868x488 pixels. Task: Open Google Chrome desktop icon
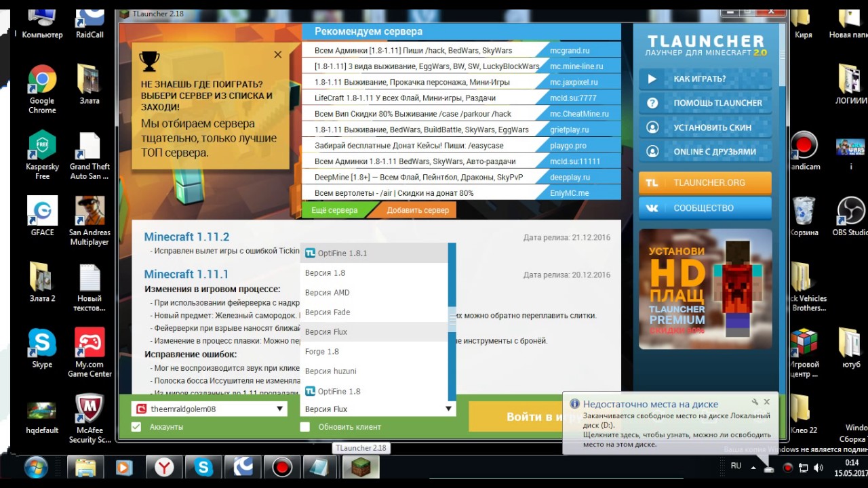42,89
